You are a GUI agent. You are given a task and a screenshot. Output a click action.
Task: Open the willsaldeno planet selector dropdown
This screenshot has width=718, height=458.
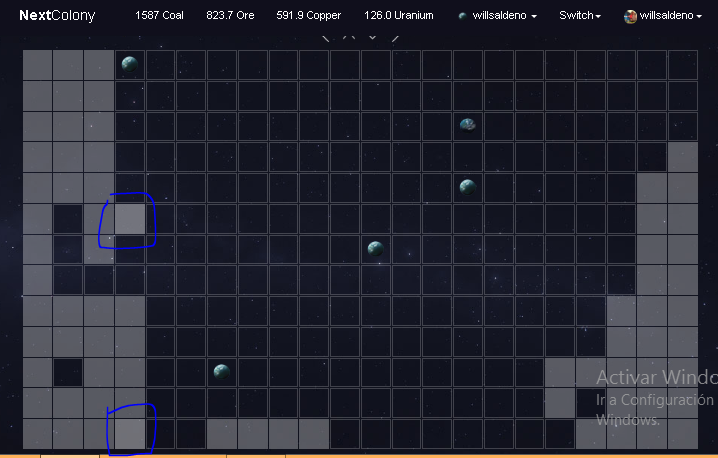click(x=504, y=16)
